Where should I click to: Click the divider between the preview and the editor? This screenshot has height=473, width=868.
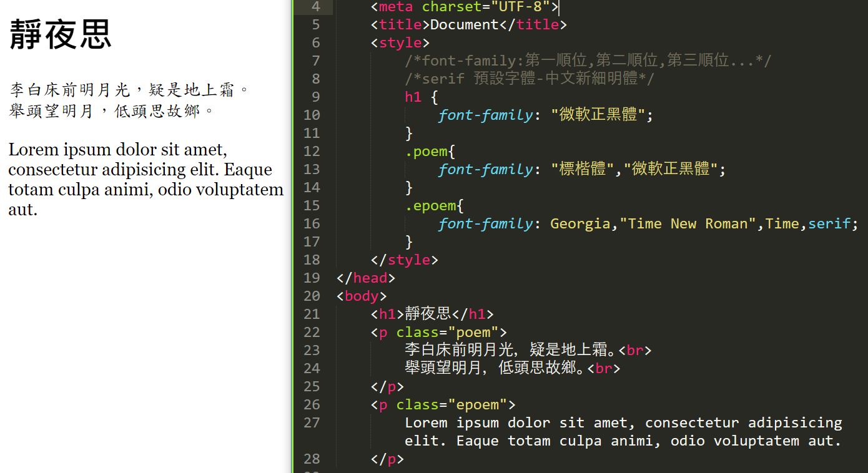pos(292,236)
